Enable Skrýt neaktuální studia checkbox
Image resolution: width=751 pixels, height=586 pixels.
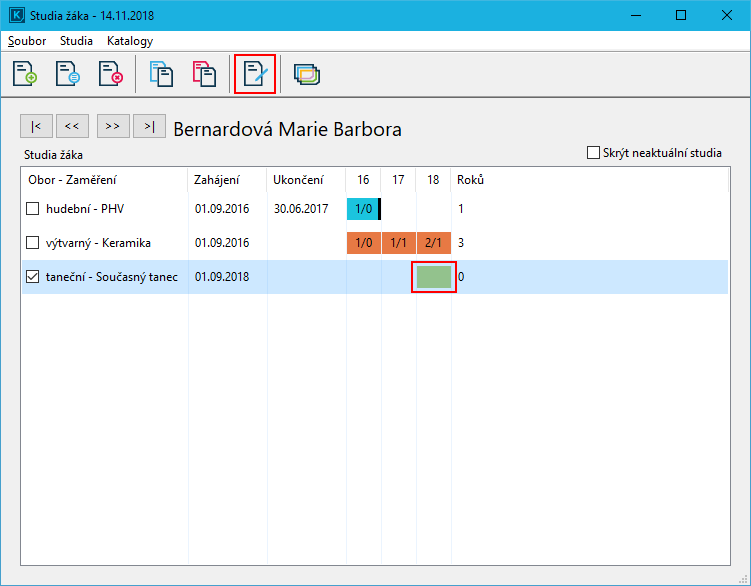click(595, 153)
